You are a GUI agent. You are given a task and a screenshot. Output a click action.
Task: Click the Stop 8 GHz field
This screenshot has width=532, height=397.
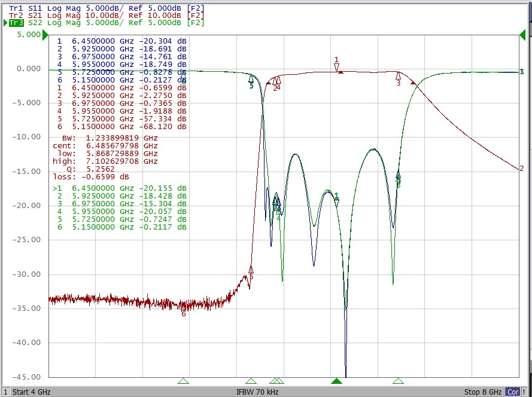tap(484, 392)
